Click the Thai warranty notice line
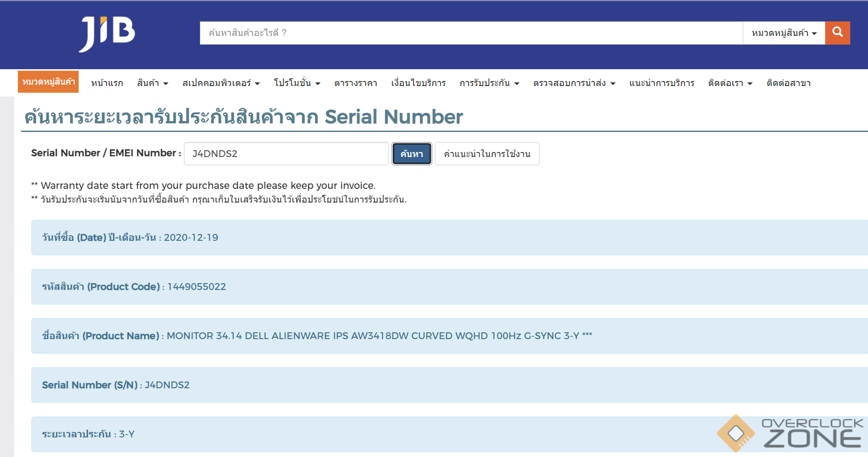The height and width of the screenshot is (457, 868). click(219, 199)
